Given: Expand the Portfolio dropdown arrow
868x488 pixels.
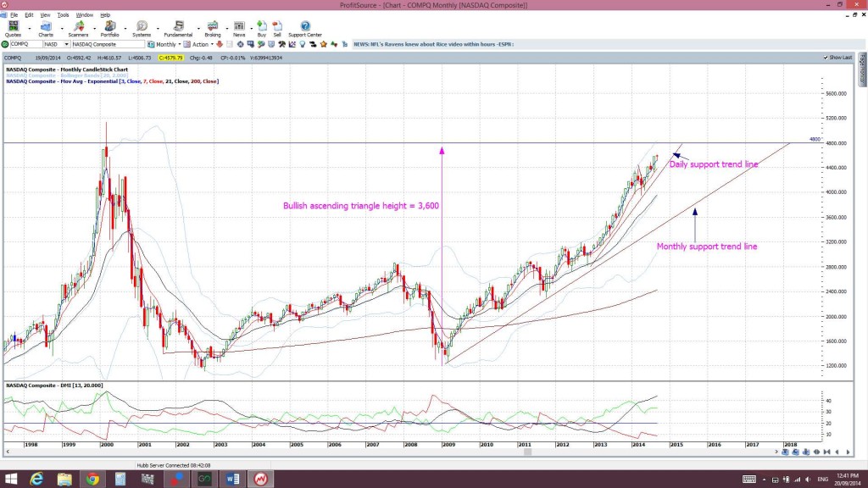Looking at the screenshot, I should [125, 28].
